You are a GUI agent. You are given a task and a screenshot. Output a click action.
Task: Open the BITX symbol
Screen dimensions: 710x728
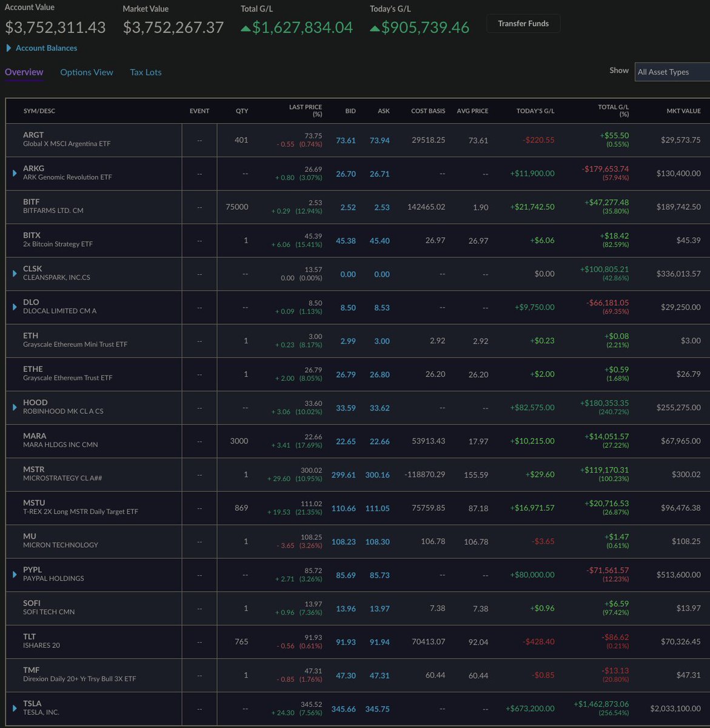(x=32, y=235)
